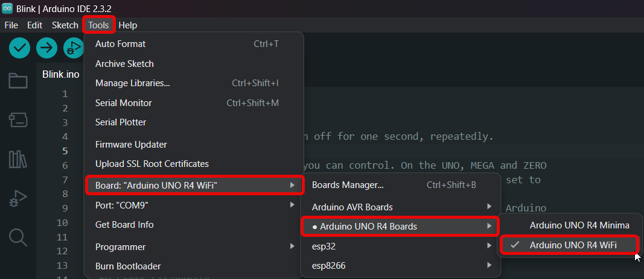This screenshot has width=644, height=279.
Task: Choose Upload SSL Root Certificates
Action: 194,164
